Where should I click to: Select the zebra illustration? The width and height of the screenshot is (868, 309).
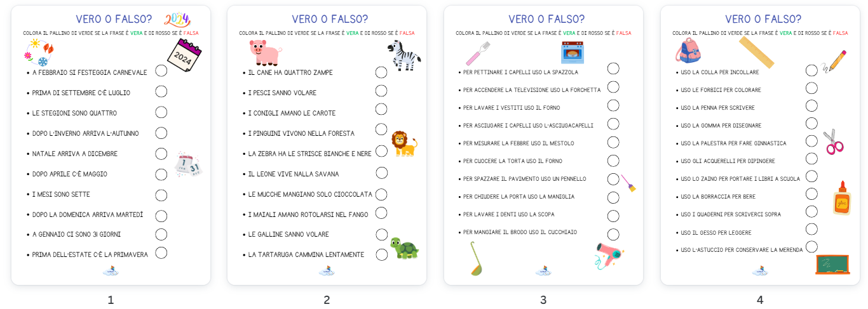click(x=403, y=55)
